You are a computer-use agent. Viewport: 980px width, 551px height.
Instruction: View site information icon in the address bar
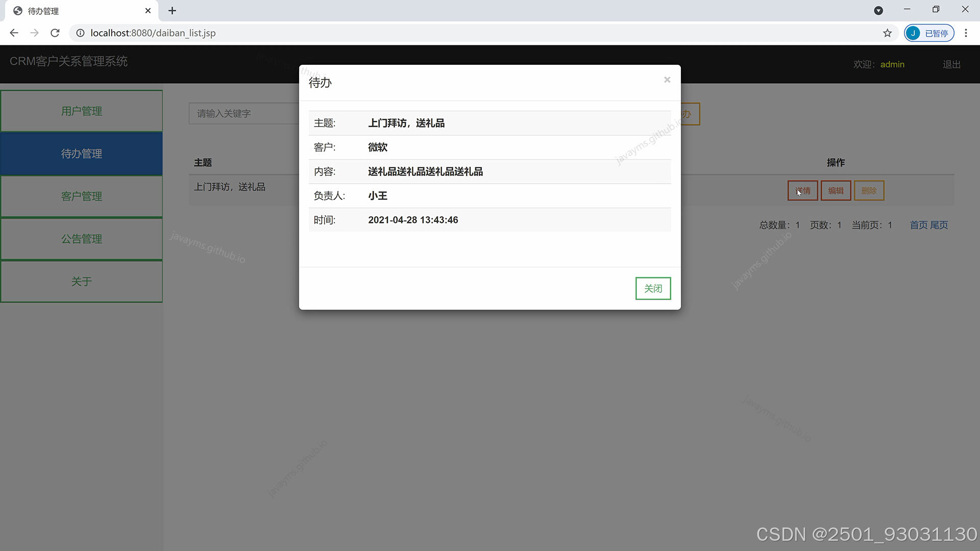(x=80, y=33)
